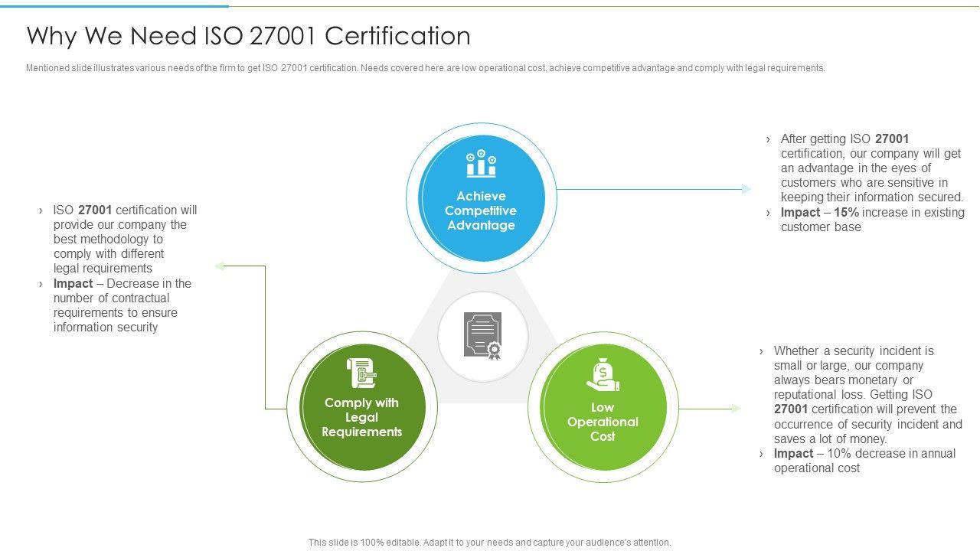The image size is (980, 551).
Task: Select the title "Why We Need ISO 27001 Certification"
Action: tap(249, 36)
